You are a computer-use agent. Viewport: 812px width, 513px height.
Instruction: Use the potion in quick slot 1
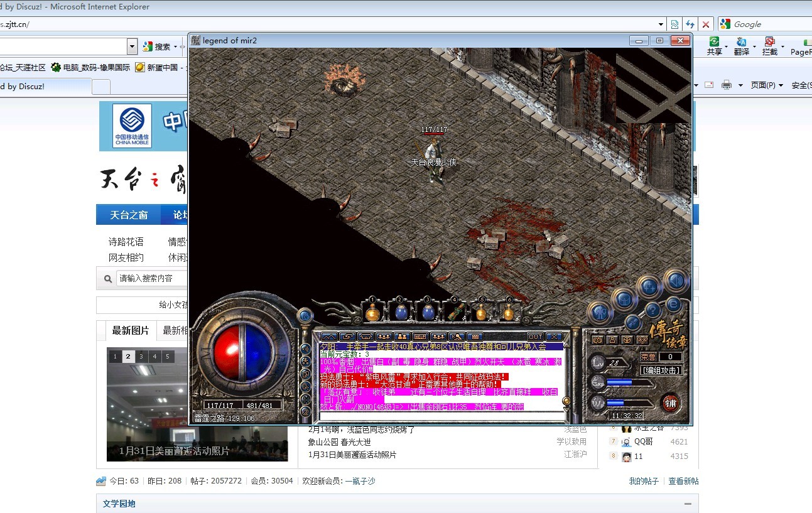tap(372, 311)
